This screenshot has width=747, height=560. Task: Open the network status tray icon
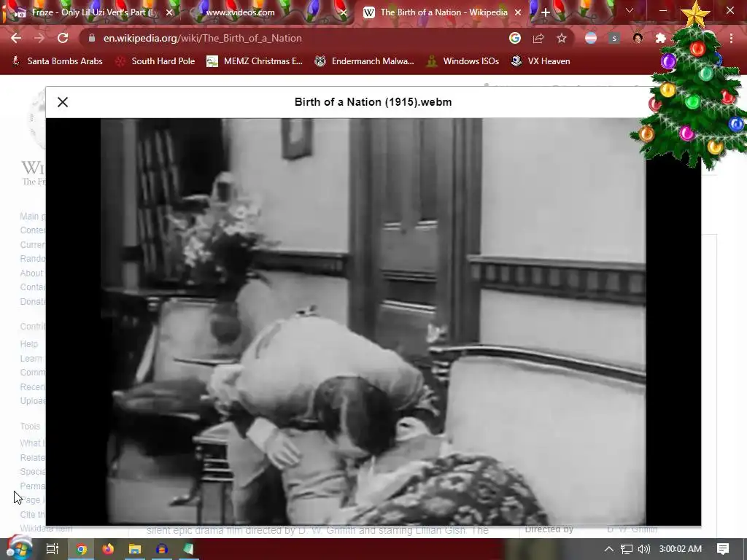click(x=627, y=549)
